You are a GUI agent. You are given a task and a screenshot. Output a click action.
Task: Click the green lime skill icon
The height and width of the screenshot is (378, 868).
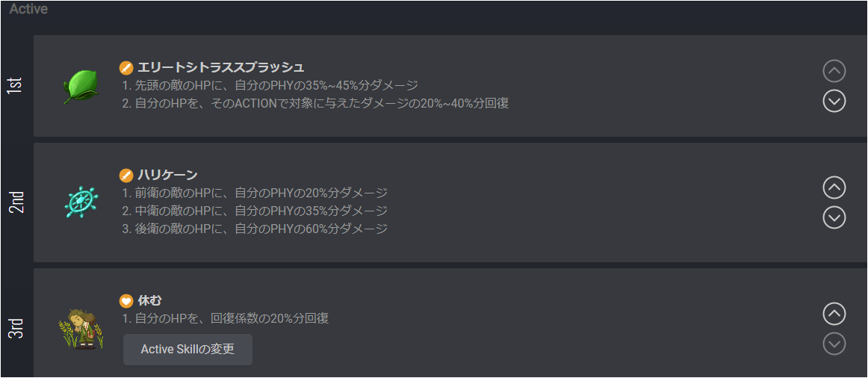(81, 87)
